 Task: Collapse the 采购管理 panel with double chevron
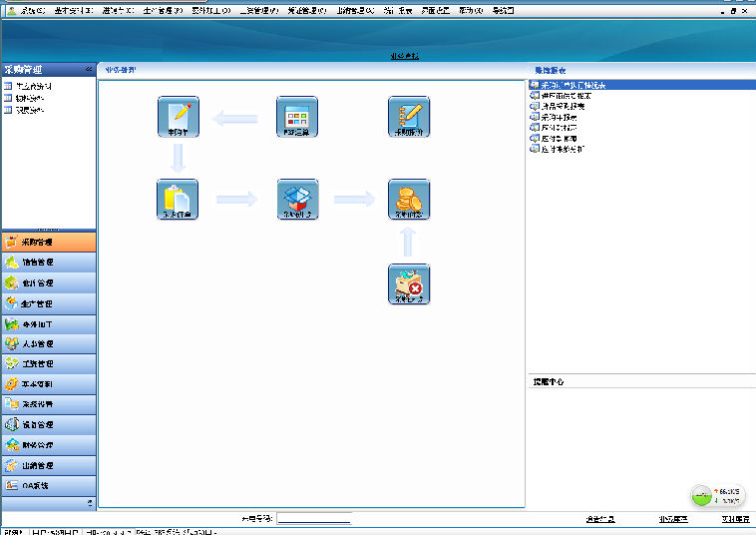[x=89, y=70]
